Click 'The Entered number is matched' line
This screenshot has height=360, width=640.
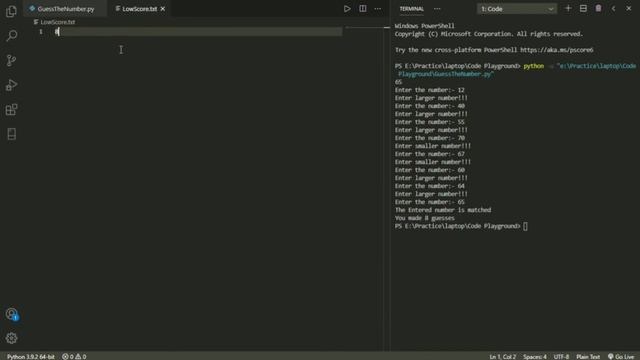[x=443, y=210]
